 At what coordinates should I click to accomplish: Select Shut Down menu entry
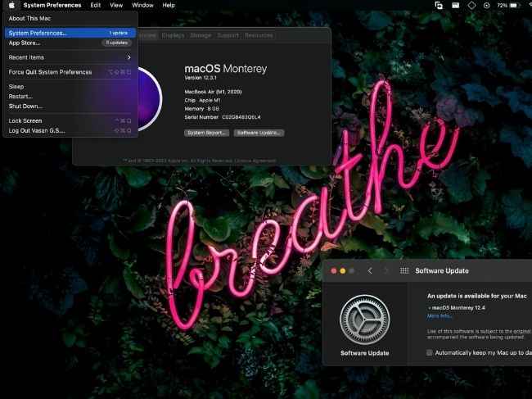coord(70,107)
